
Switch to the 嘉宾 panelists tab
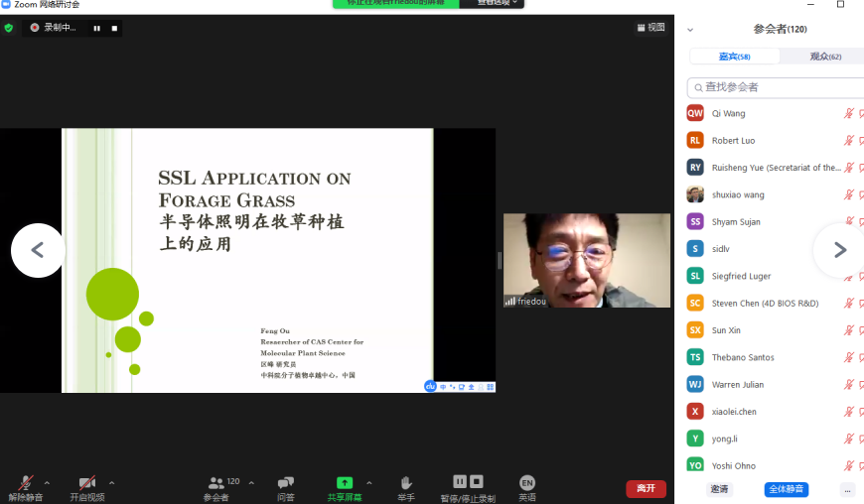pyautogui.click(x=735, y=57)
